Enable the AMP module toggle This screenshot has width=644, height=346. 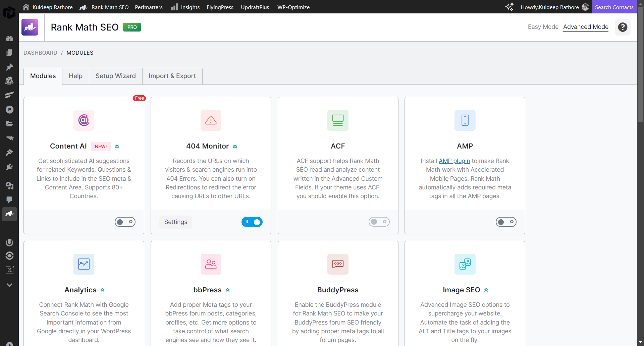[506, 222]
